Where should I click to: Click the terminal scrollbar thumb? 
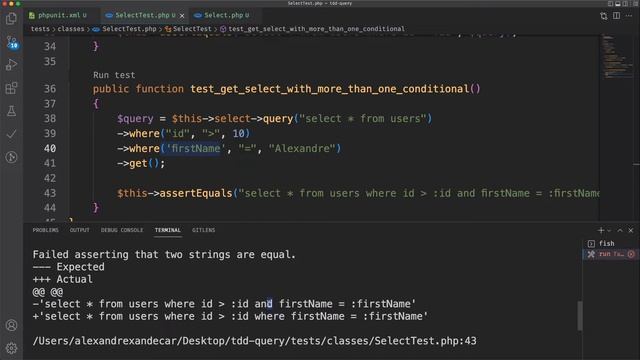[580, 316]
